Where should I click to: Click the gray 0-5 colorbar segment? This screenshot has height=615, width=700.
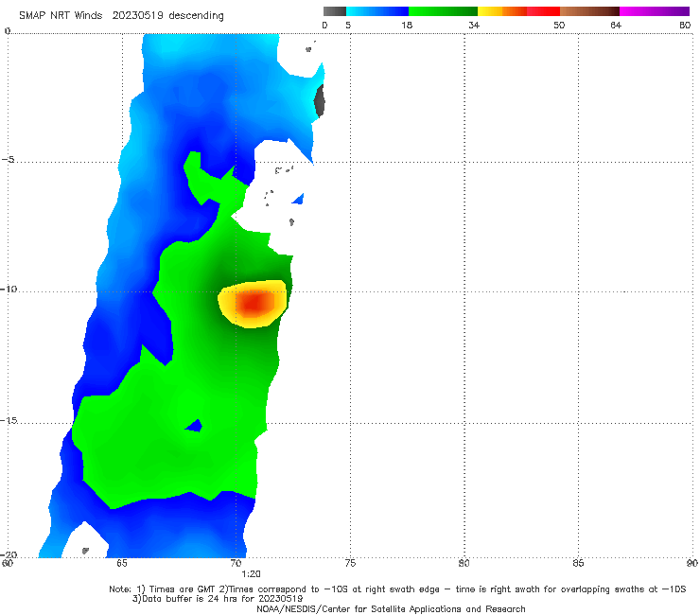[335, 11]
